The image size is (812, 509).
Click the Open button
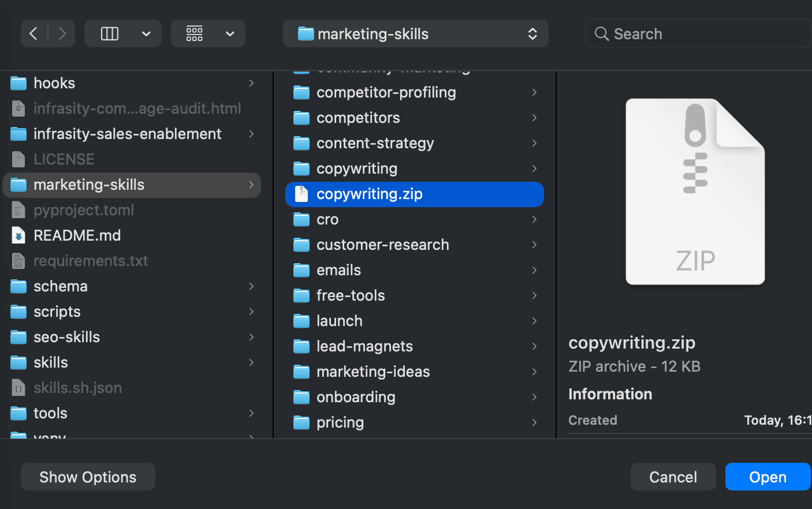[x=768, y=477]
